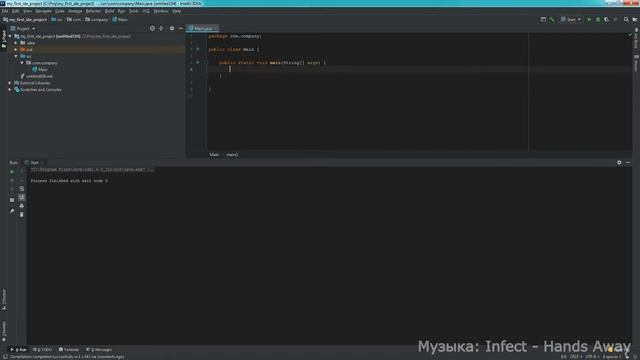Image resolution: width=640 pixels, height=360 pixels.
Task: Select the run tab in Run panel
Action: pyautogui.click(x=35, y=162)
